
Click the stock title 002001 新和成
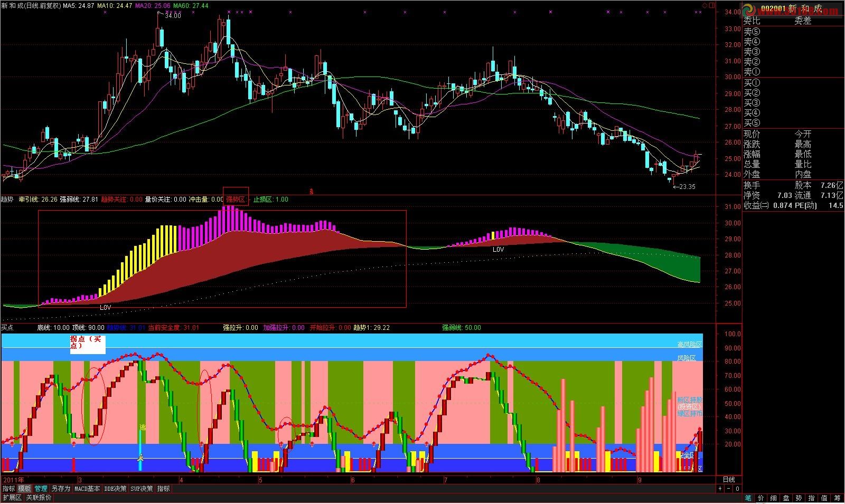pos(791,9)
